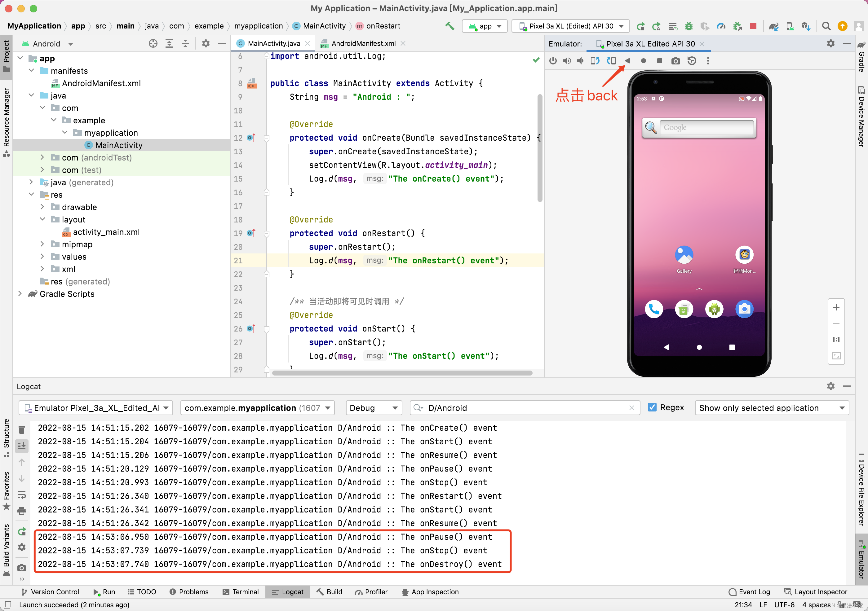This screenshot has width=868, height=611.
Task: Open the Event Log button
Action: coord(749,592)
